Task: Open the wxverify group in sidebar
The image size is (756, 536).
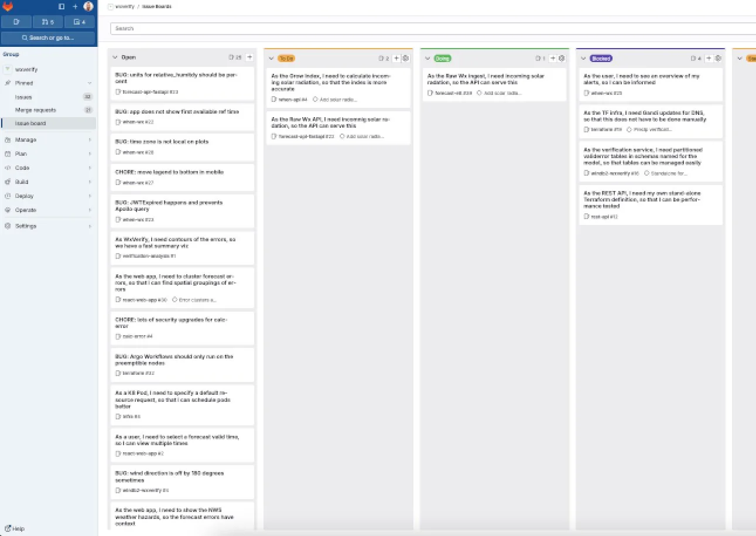Action: pos(48,69)
